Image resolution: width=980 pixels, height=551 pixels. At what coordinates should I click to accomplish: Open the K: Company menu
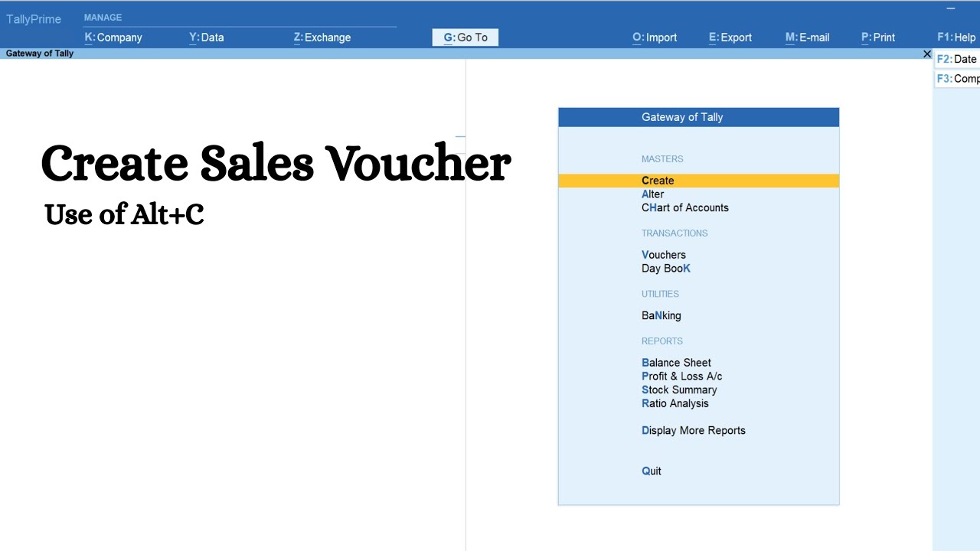[113, 37]
